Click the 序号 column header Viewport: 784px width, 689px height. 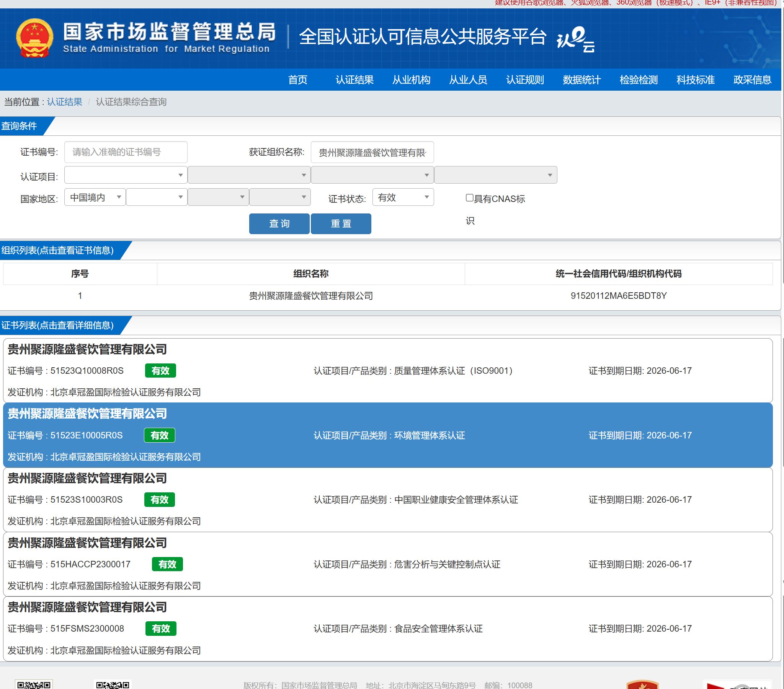pyautogui.click(x=80, y=274)
